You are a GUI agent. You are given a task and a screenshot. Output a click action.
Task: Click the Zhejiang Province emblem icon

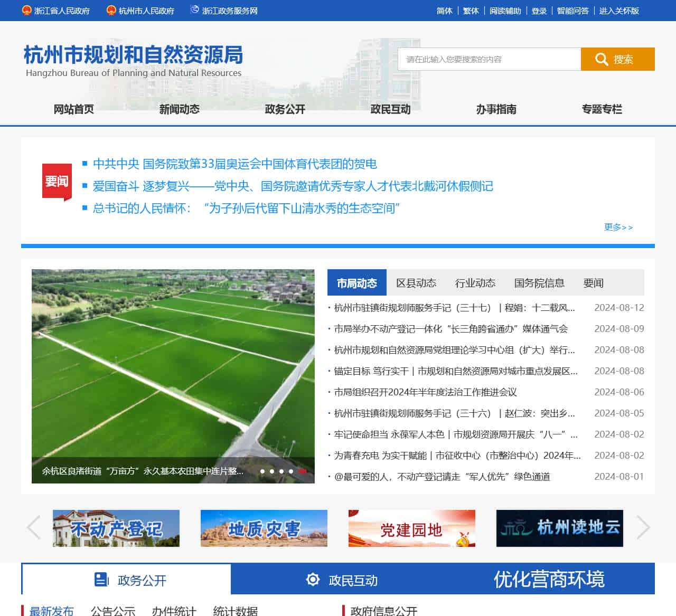[x=26, y=11]
